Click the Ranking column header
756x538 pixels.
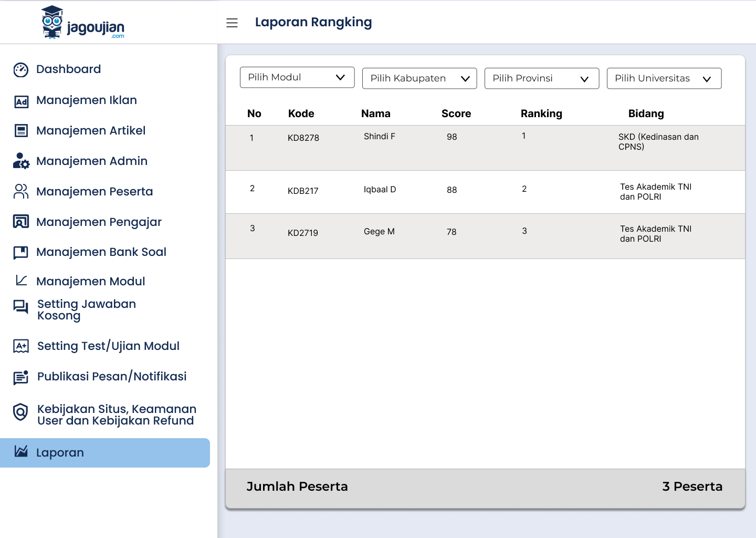point(541,113)
